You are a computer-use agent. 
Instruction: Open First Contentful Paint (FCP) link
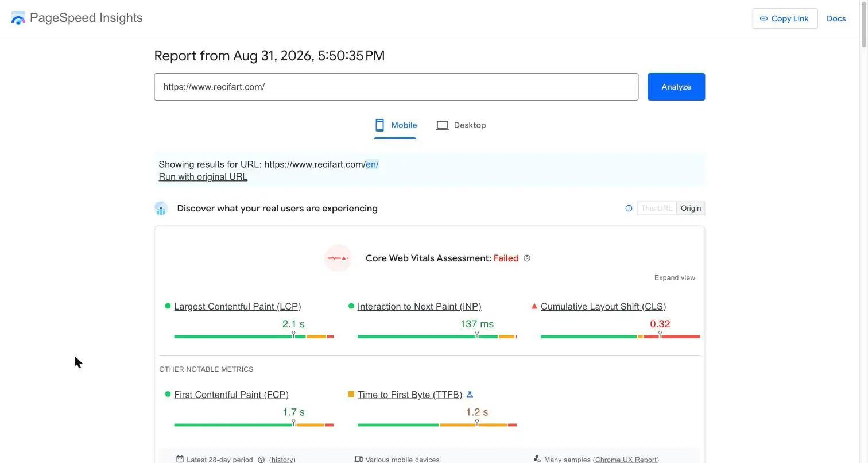pyautogui.click(x=231, y=394)
